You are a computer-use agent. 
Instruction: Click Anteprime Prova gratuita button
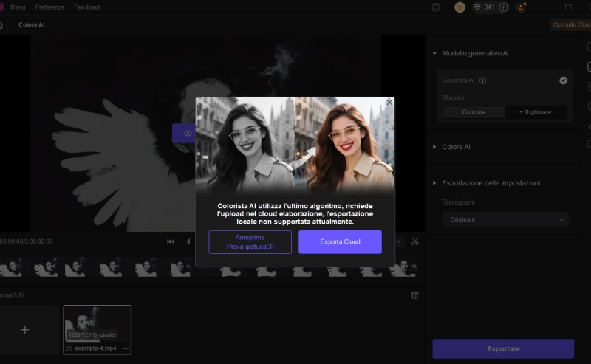[250, 242]
